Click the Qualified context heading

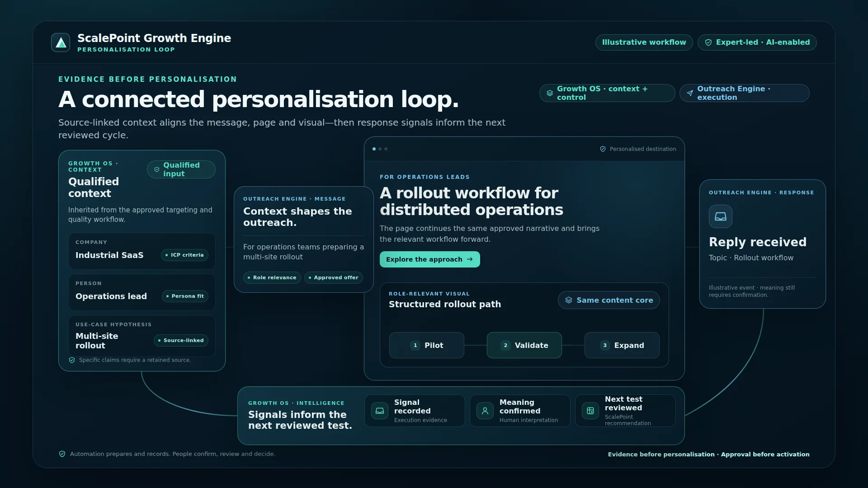pos(94,188)
